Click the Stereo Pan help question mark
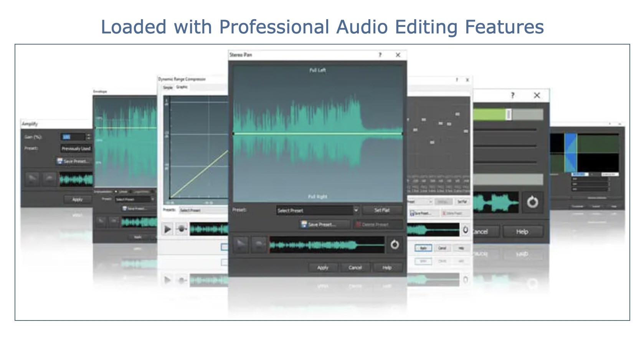 pyautogui.click(x=380, y=55)
